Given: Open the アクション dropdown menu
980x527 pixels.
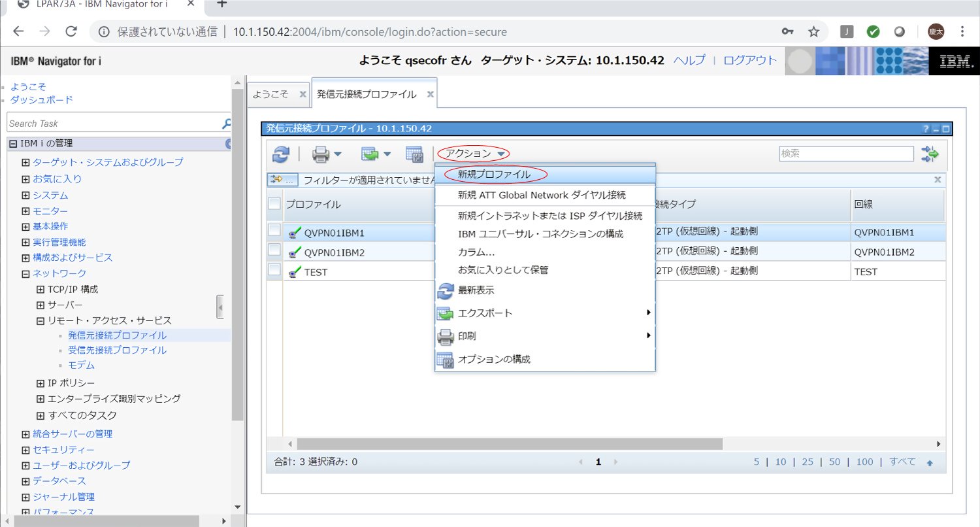Looking at the screenshot, I should [x=474, y=154].
